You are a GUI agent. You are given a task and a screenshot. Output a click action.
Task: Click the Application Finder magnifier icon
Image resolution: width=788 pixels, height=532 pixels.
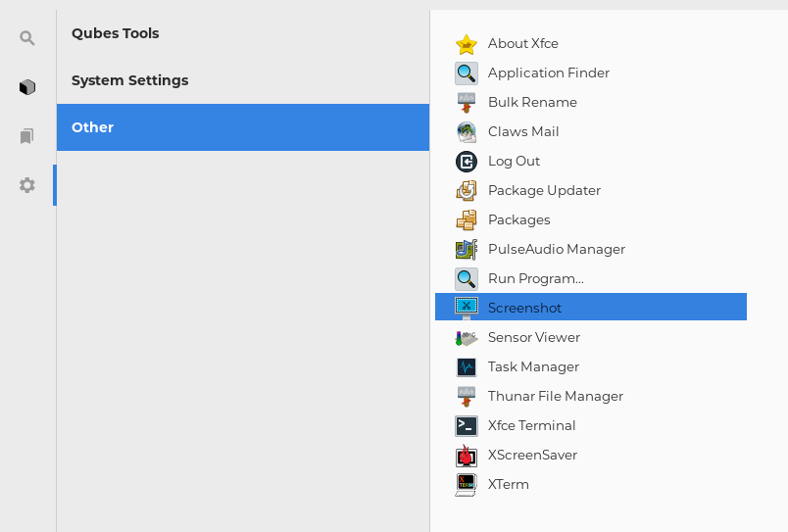point(467,73)
